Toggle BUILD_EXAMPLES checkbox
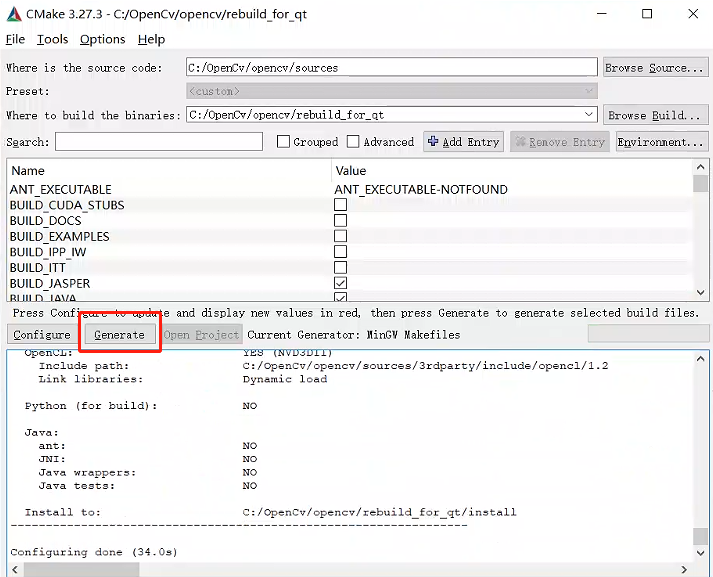Viewport: 713px width, 577px height. (x=340, y=236)
